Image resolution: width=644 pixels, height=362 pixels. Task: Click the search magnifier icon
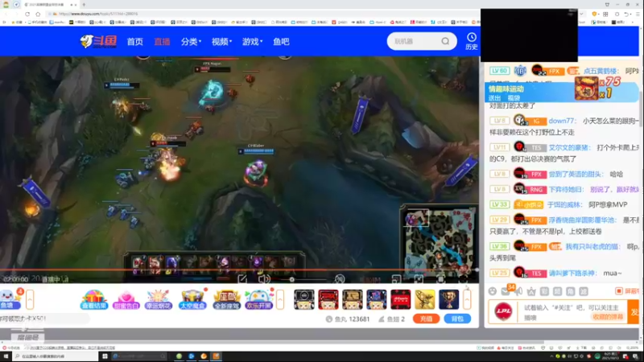445,42
